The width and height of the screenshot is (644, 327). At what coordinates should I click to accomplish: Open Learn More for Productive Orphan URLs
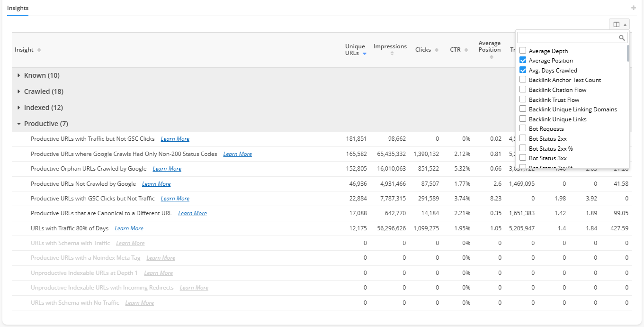click(167, 169)
